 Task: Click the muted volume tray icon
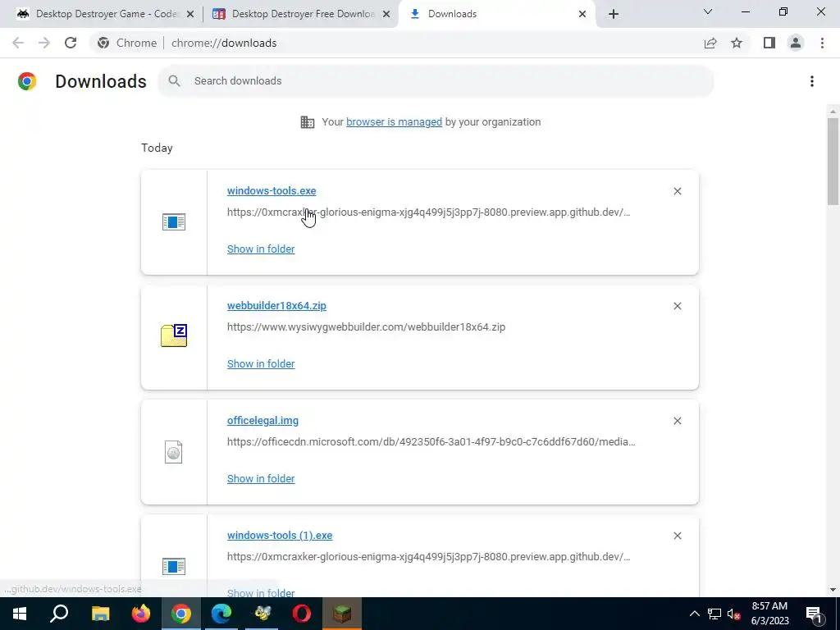[733, 614]
